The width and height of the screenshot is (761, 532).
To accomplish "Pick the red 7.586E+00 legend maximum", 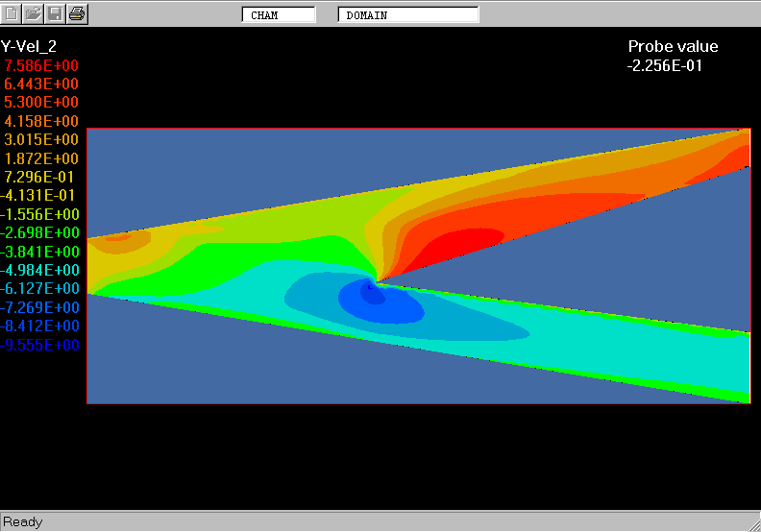I will click(x=41, y=65).
